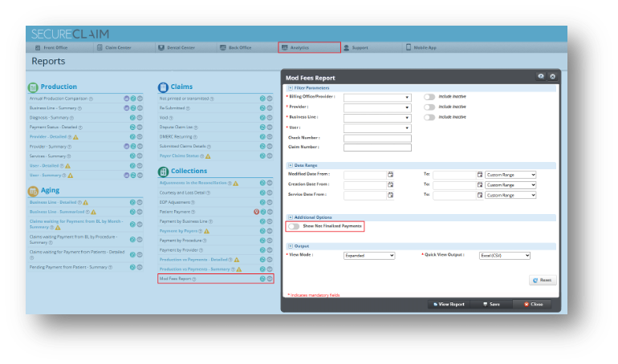Click the Collections section icon
This screenshot has width=618, height=364.
[x=164, y=171]
